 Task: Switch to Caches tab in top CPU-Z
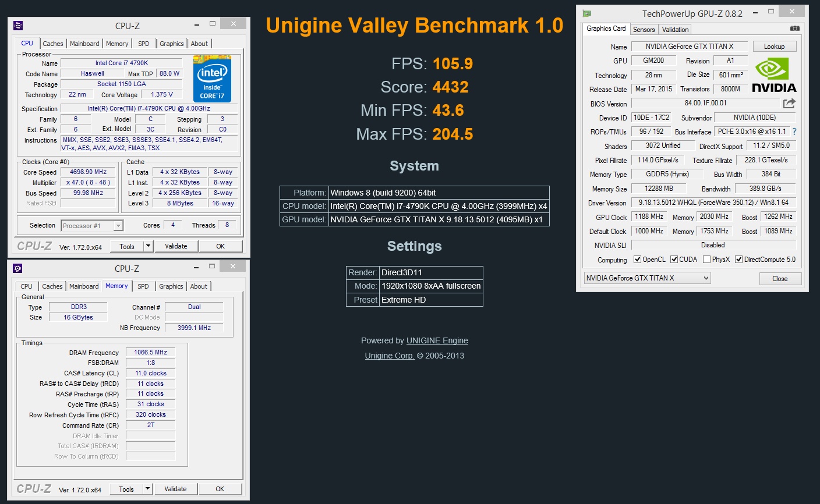[53, 44]
